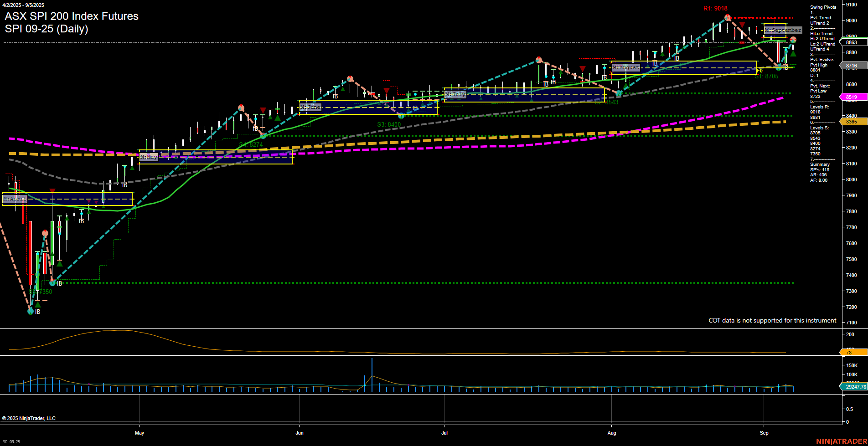This screenshot has width=868, height=446.
Task: Click the M:September monthly range label
Action: coord(782,31)
